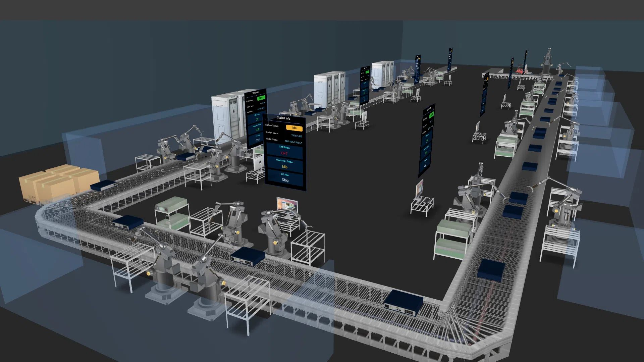Click station name TM171426 value
The image size is (644, 362).
coord(296,136)
